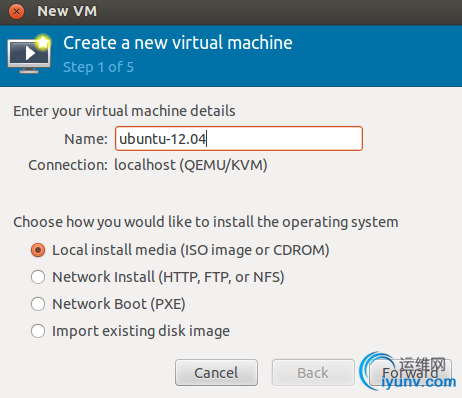This screenshot has width=462, height=398.
Task: Click 'Enter your virtual machine details' label
Action: click(x=124, y=111)
